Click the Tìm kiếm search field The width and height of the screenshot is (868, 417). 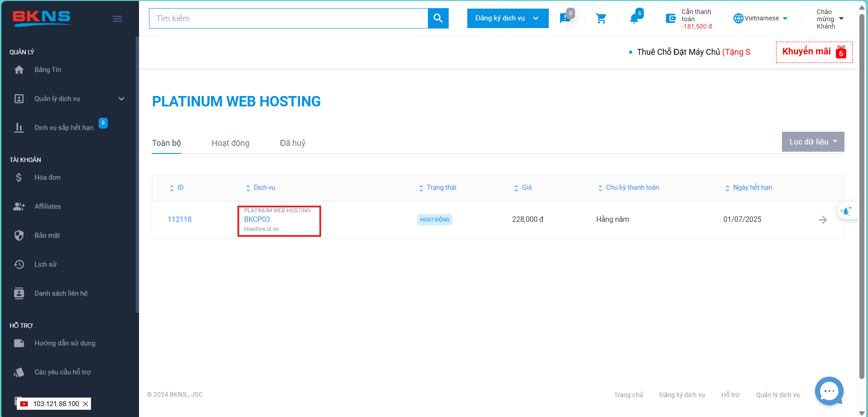(288, 18)
